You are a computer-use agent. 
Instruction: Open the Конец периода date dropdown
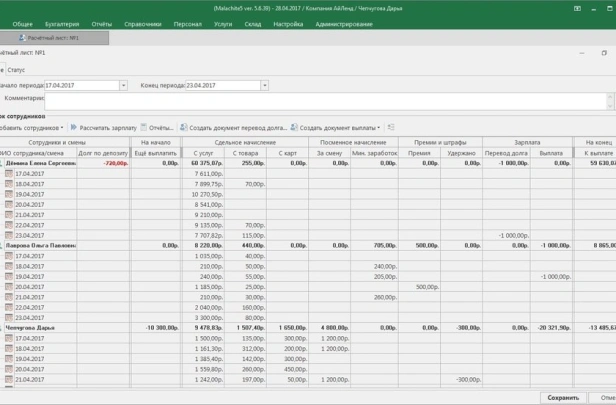[x=264, y=86]
